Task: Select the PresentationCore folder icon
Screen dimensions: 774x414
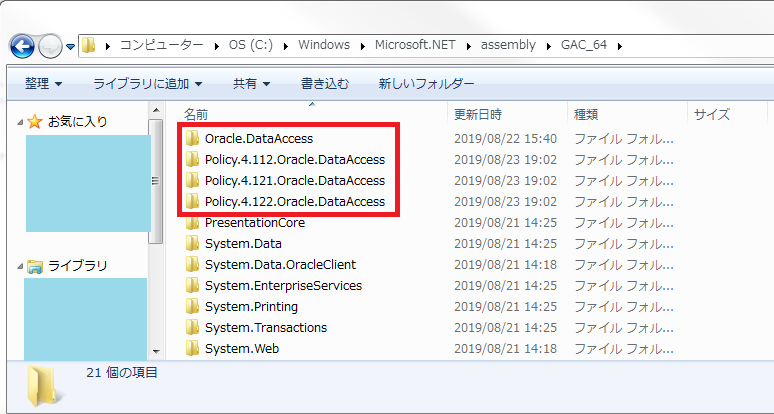Action: [192, 223]
